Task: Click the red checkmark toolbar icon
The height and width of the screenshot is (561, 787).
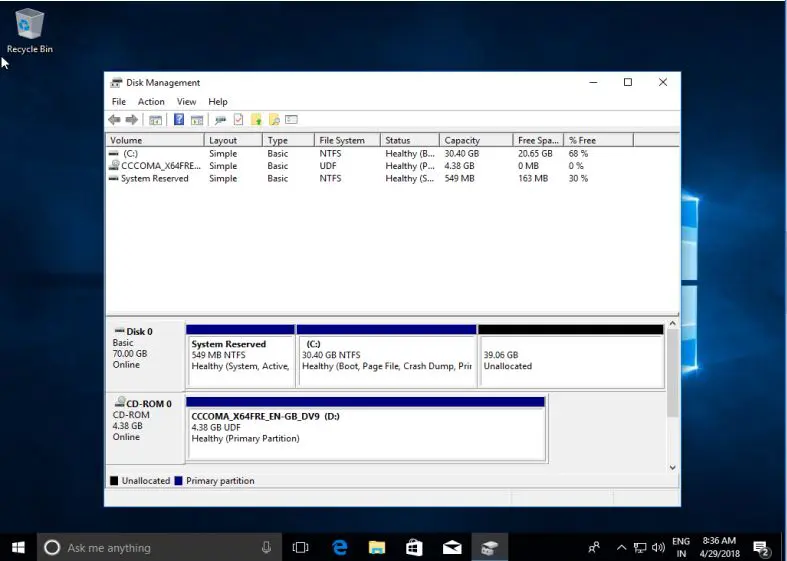Action: click(238, 120)
